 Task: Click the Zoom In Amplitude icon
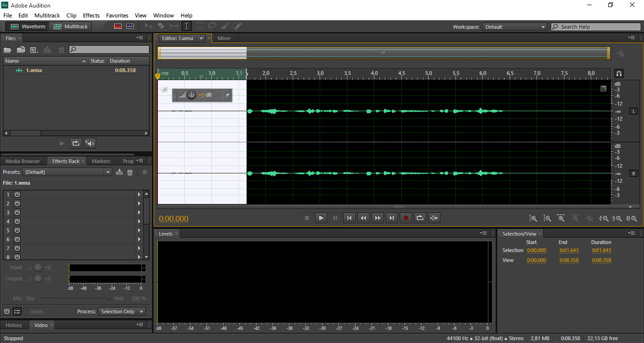[x=533, y=218]
